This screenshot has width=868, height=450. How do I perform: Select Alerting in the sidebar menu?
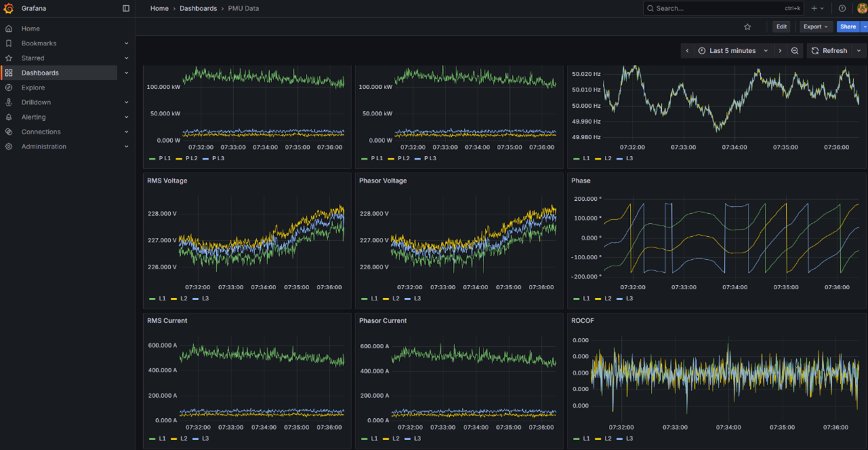tap(33, 117)
